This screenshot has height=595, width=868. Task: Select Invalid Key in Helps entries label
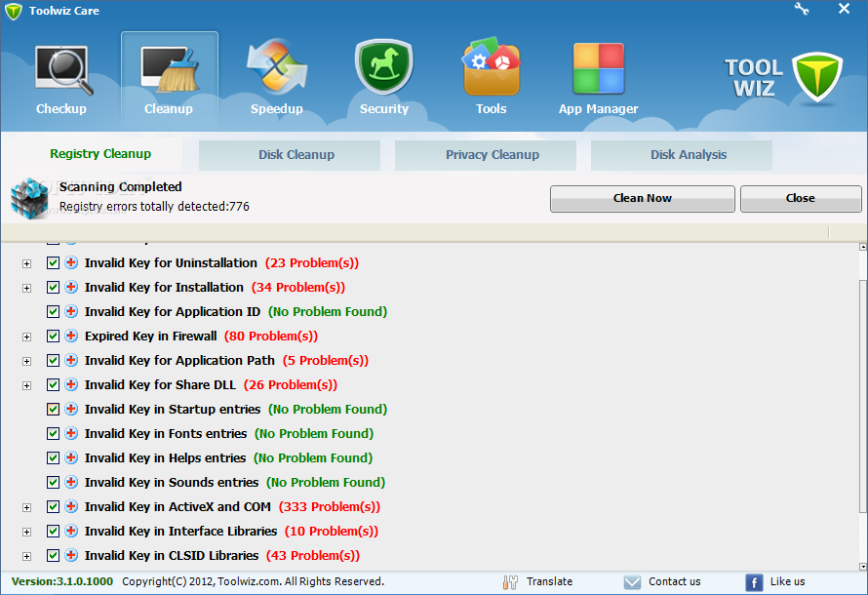[165, 457]
